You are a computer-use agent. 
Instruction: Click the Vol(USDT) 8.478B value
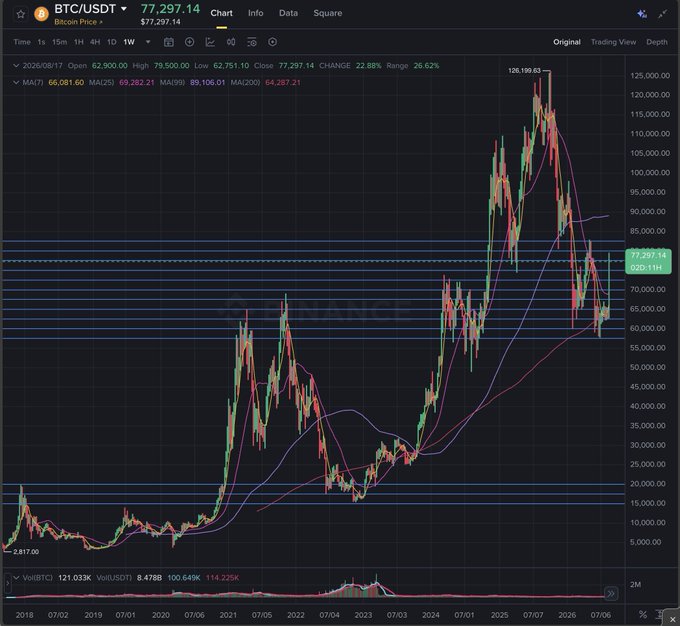(149, 578)
